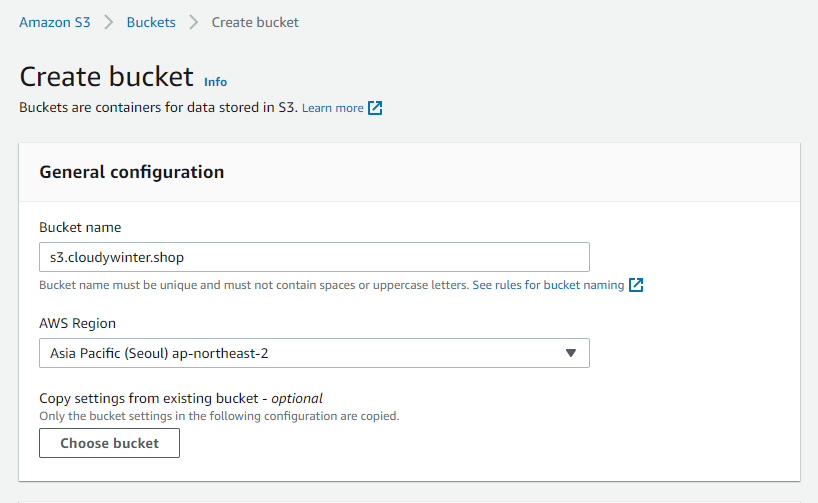The width and height of the screenshot is (818, 503).
Task: Click the bucket name uniqueness hint text
Action: click(x=253, y=285)
